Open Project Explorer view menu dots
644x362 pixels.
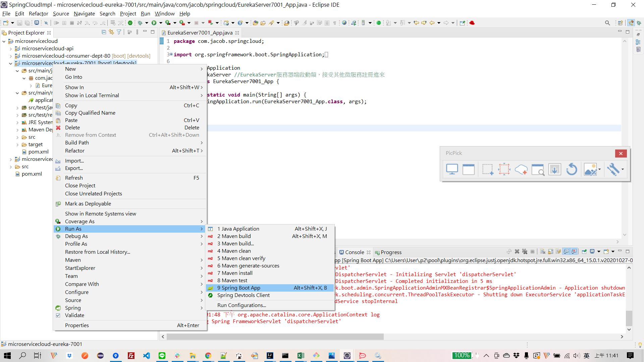(137, 32)
